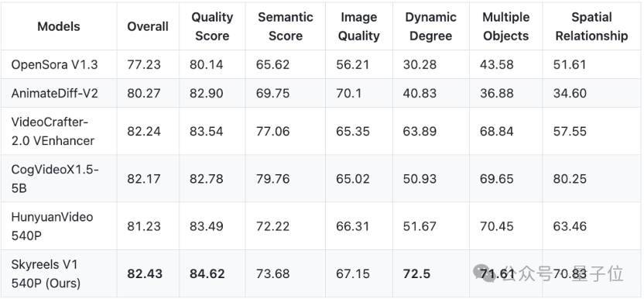Screen dimensions: 644x299
Task: Click the bold 72.5 dynamic degree value
Action: 416,274
